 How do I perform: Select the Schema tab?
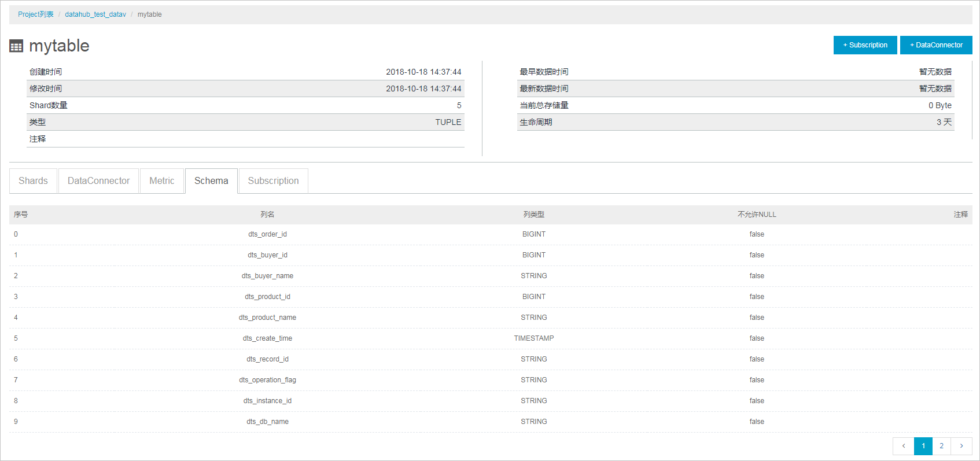[x=211, y=181]
